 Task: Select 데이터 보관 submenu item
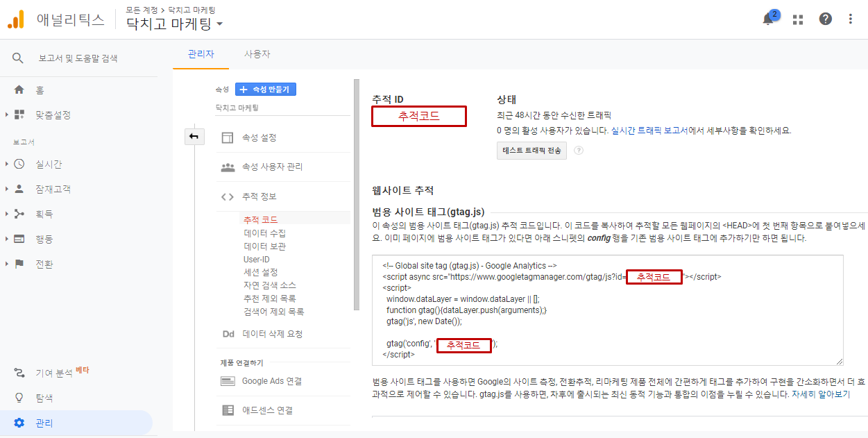coord(264,246)
